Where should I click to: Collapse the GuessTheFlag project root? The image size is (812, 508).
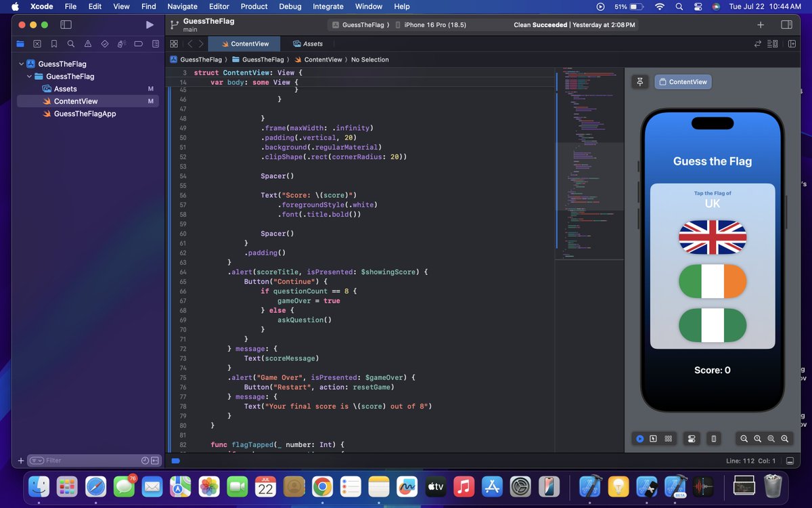point(21,64)
